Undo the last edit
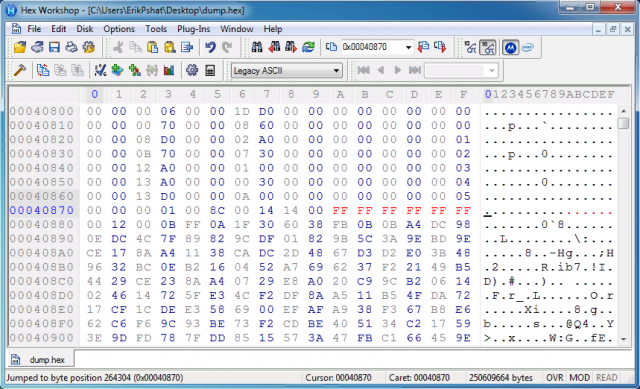Viewport: 640px width, 389px height. [210, 47]
